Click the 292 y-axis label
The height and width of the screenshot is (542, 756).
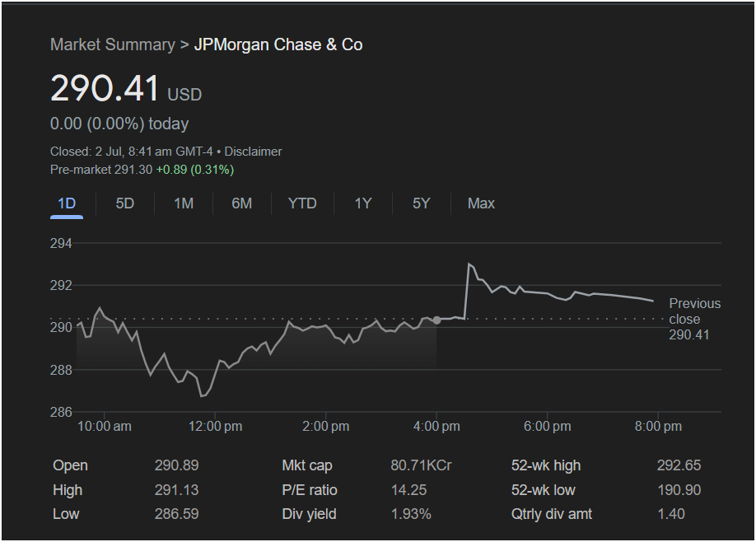tap(61, 286)
